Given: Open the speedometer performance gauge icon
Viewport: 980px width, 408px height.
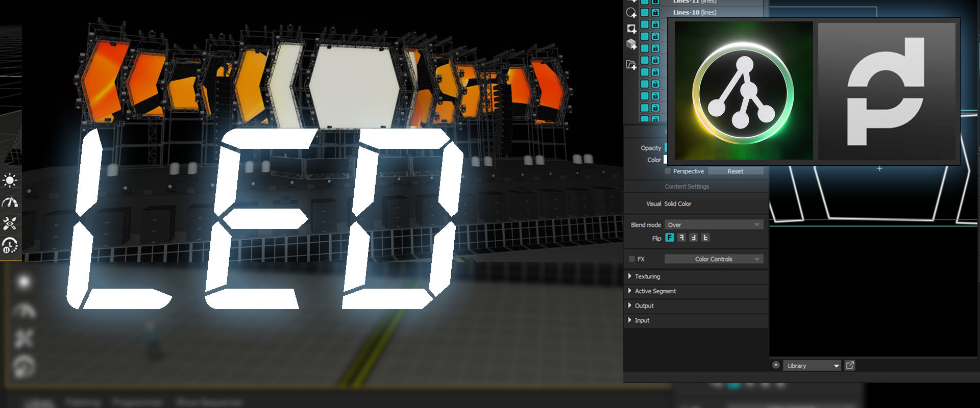Looking at the screenshot, I should point(10,202).
